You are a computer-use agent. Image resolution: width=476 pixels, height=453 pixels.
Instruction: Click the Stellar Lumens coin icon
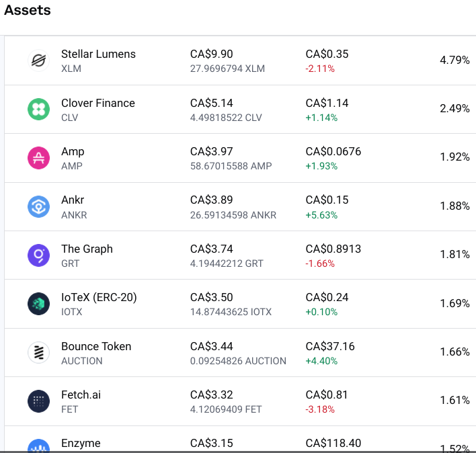[x=38, y=60]
